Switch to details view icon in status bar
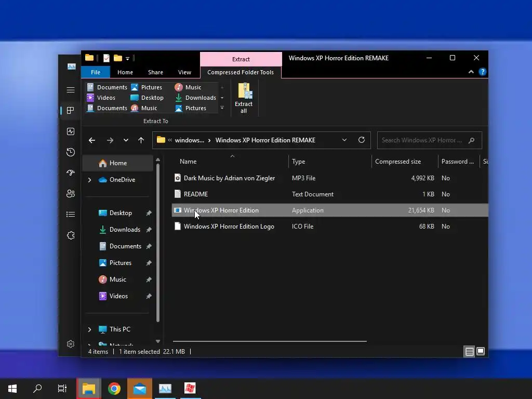The image size is (532, 399). pyautogui.click(x=469, y=352)
